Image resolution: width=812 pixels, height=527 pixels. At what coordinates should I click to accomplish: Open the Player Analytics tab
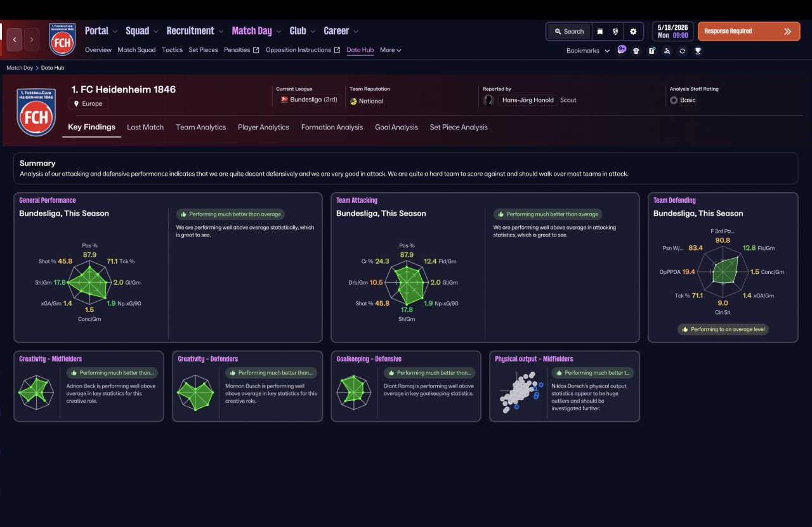pyautogui.click(x=263, y=127)
